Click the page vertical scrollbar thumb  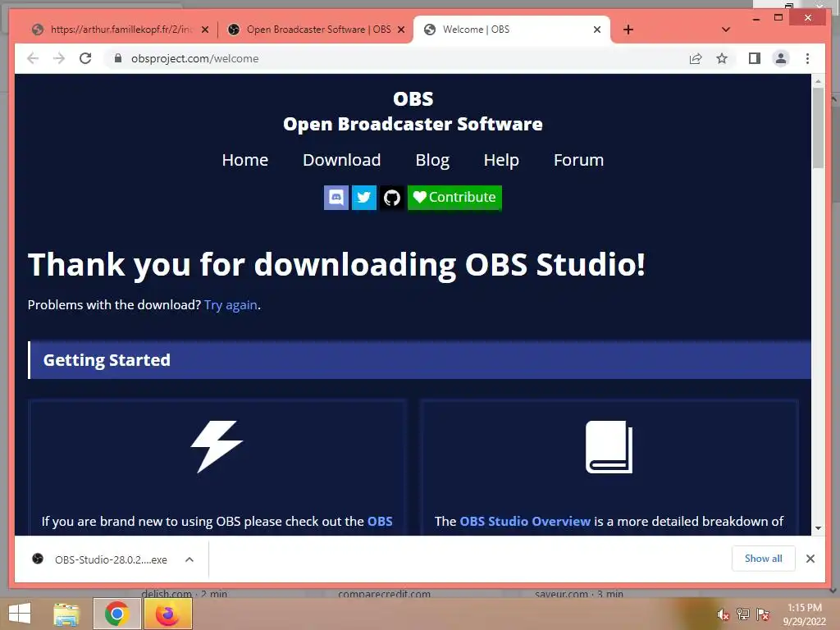(x=818, y=128)
